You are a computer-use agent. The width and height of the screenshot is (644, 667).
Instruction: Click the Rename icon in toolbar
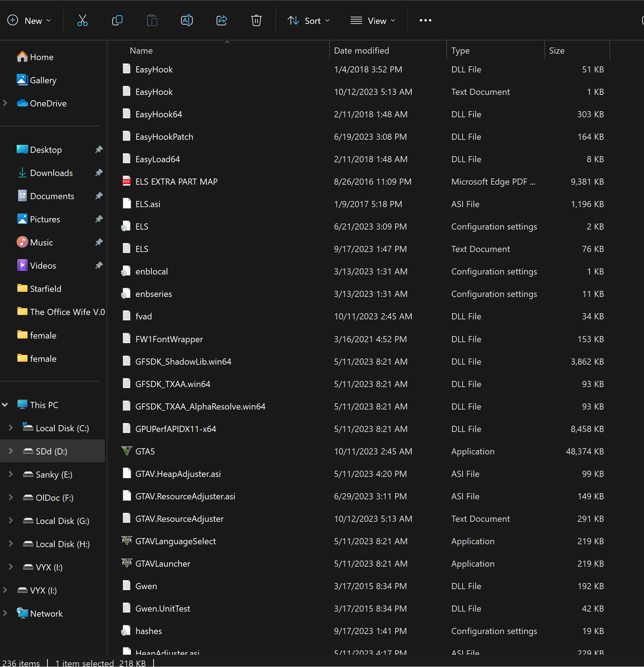[x=187, y=21]
